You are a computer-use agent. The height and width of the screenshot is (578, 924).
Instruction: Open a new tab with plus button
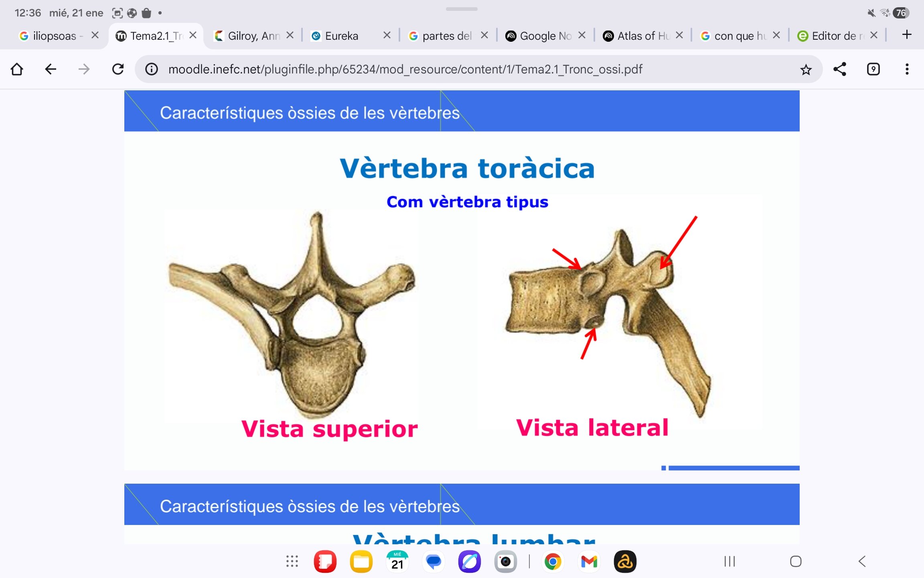907,35
